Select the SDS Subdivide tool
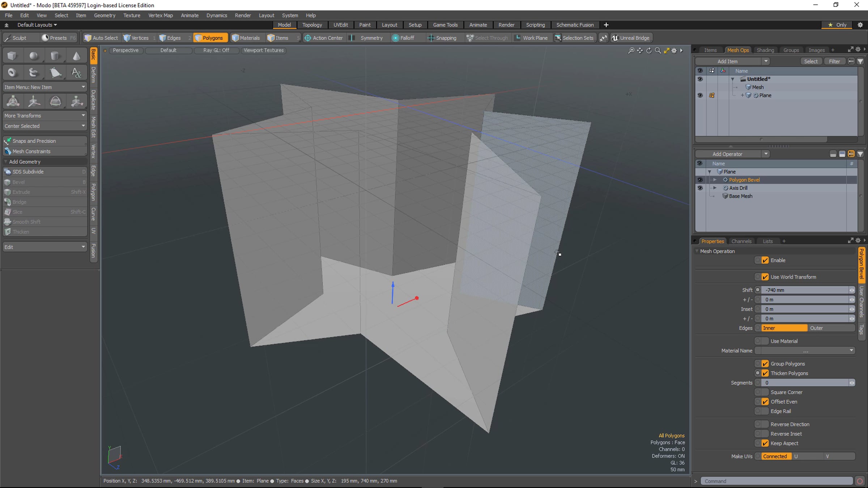868x488 pixels. pyautogui.click(x=45, y=172)
